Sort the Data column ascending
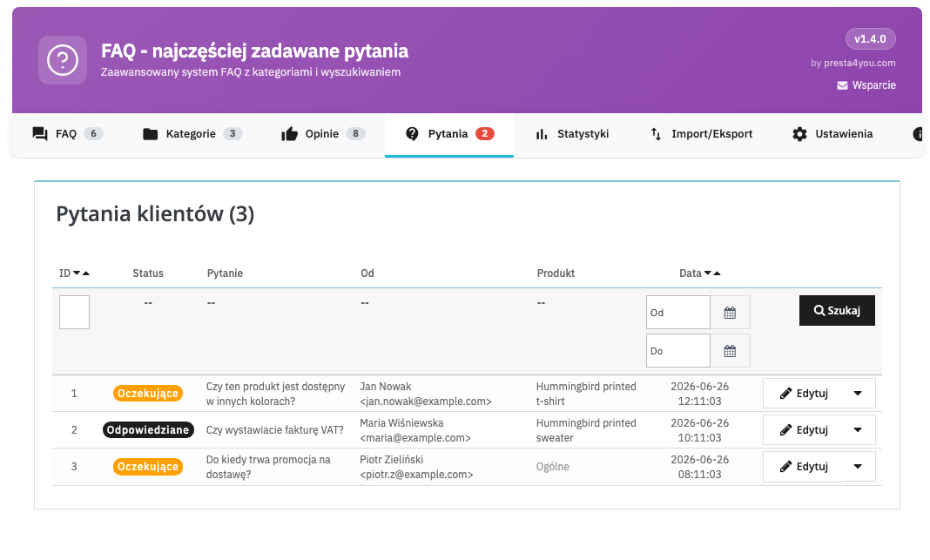Viewport: 930px width, 560px height. (x=717, y=273)
